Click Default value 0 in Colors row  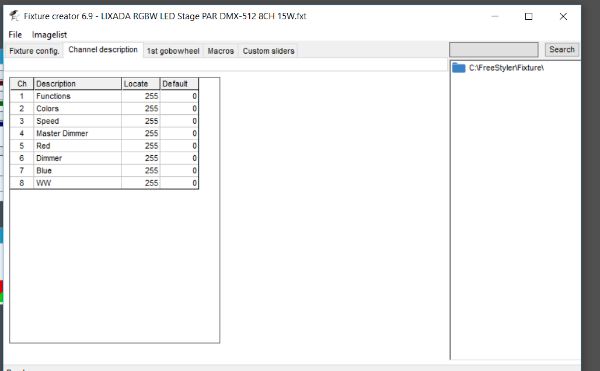point(179,109)
